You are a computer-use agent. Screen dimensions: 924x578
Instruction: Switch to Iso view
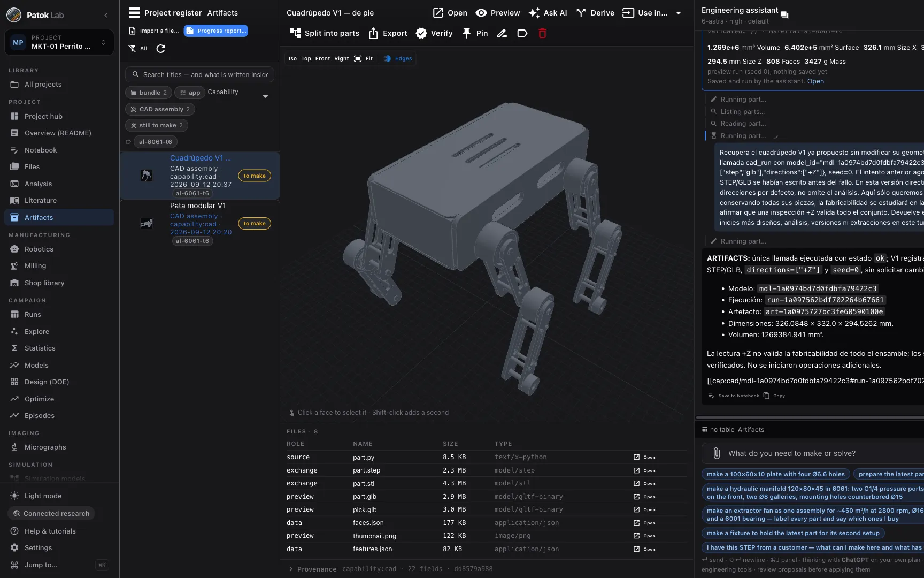click(292, 59)
